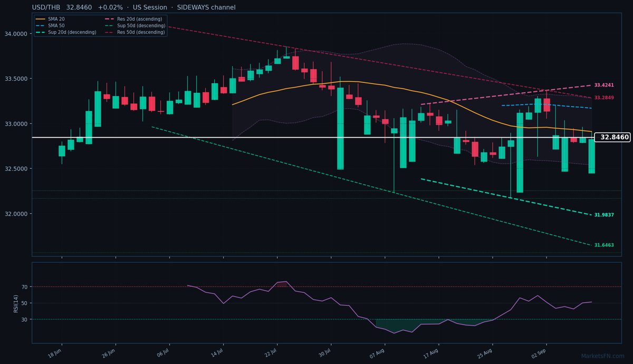
Task: Click the USD/THB pair name in the title
Action: [46, 7]
